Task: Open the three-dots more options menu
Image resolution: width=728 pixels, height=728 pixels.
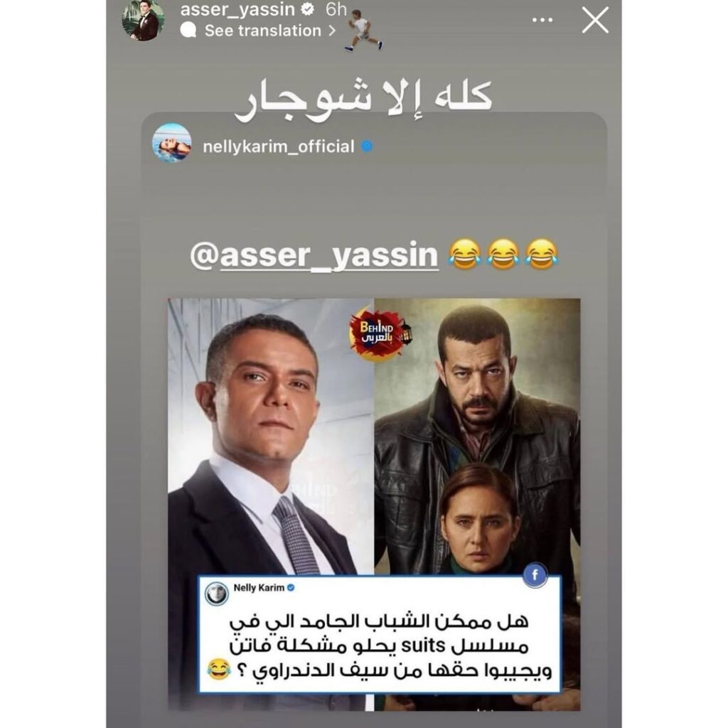Action: pyautogui.click(x=542, y=20)
